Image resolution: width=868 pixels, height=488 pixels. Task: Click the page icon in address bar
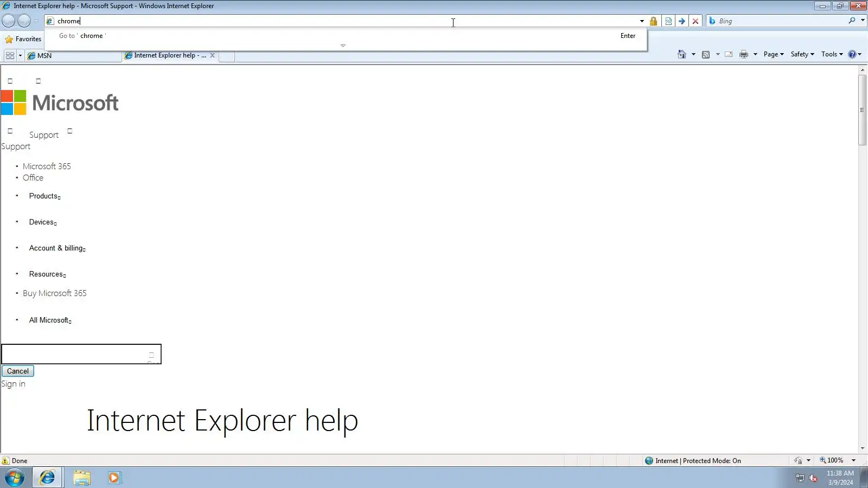click(50, 21)
